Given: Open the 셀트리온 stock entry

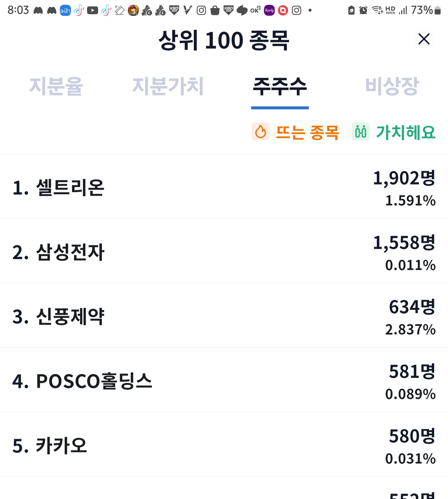Looking at the screenshot, I should 224,187.
